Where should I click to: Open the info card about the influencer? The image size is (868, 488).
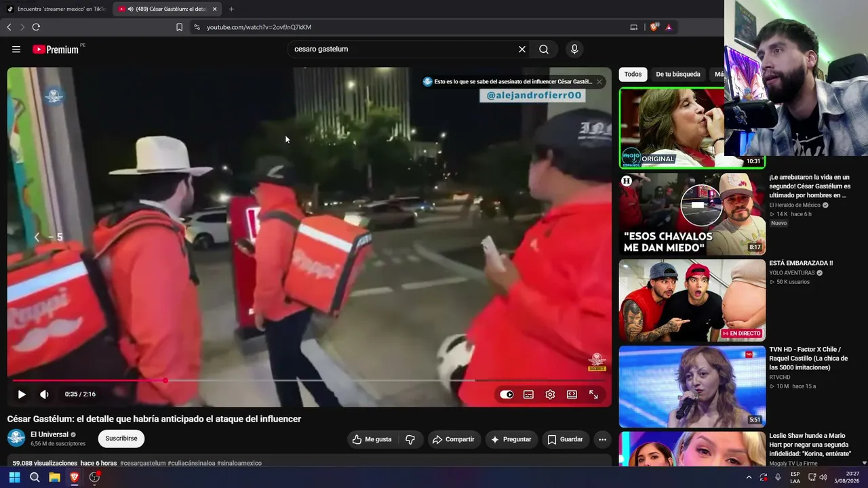(507, 82)
